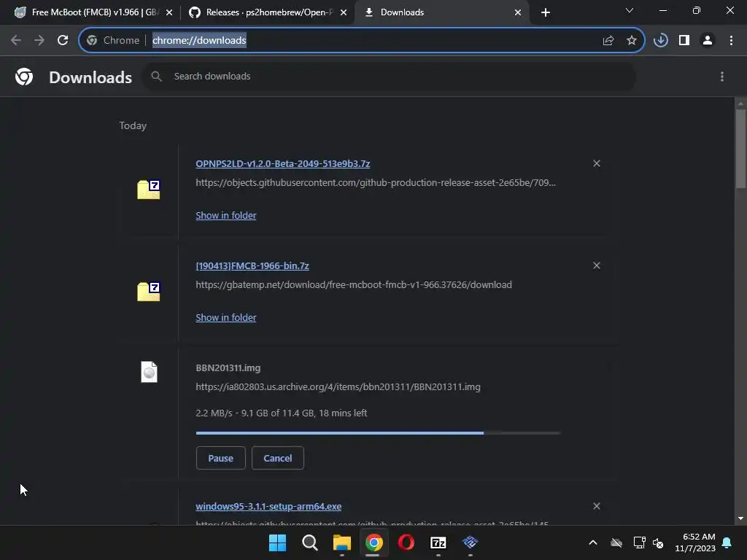Remove OPNPS2LD download from list

(x=597, y=163)
